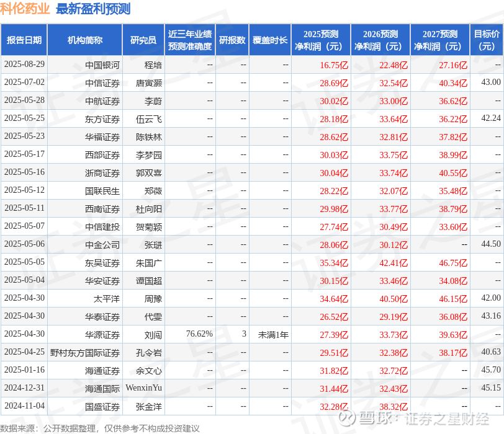The height and width of the screenshot is (434, 504).
Task: Select the 2026预测净利润 column header
Action: (380, 40)
